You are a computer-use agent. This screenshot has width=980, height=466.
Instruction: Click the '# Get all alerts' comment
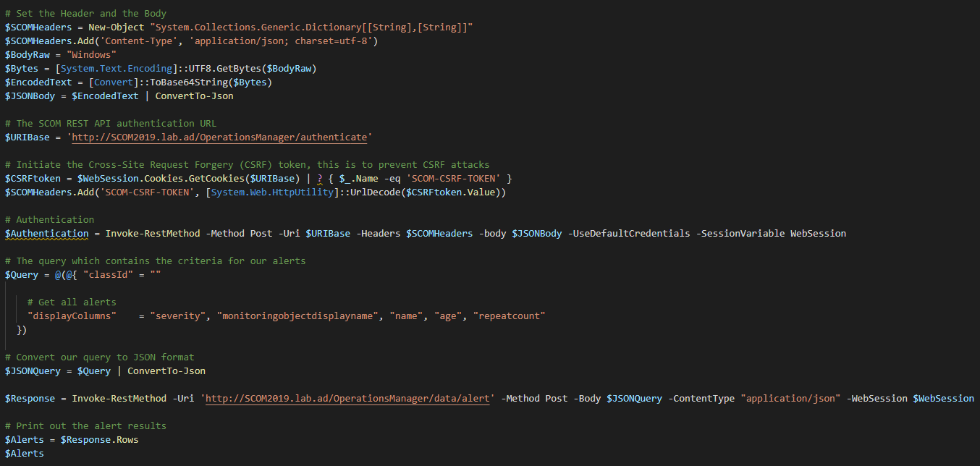72,302
